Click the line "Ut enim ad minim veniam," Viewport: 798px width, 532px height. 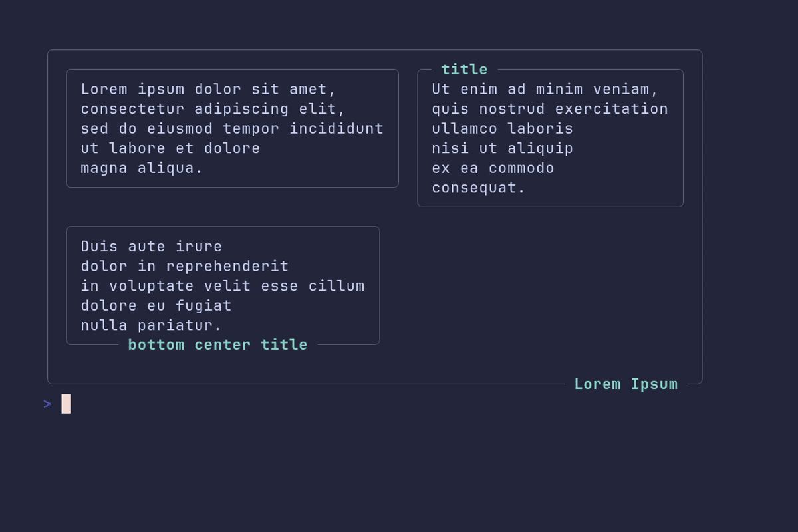[545, 89]
